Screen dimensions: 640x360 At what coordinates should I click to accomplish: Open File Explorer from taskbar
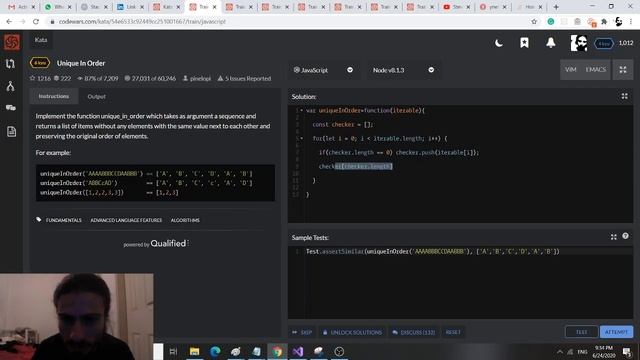click(195, 351)
